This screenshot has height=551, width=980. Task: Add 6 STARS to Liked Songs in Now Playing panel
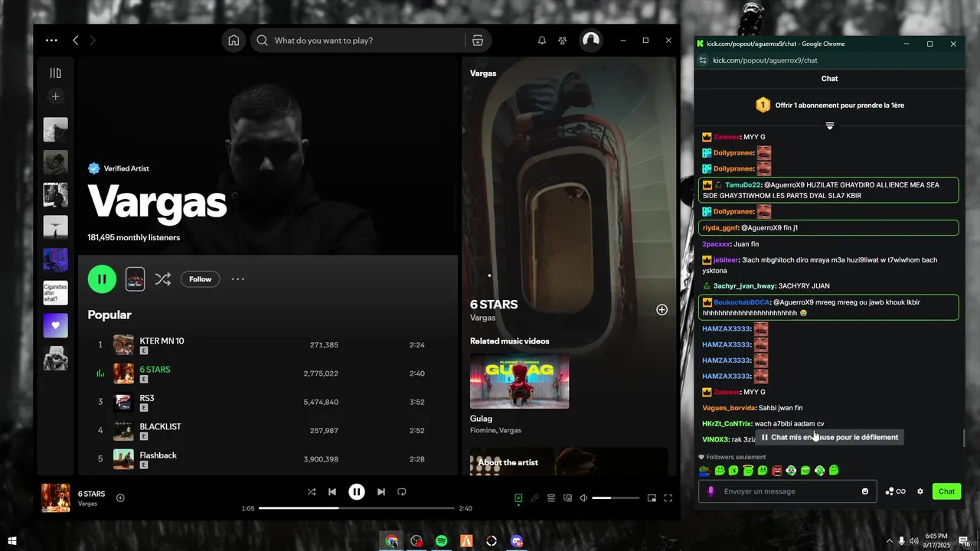(661, 310)
